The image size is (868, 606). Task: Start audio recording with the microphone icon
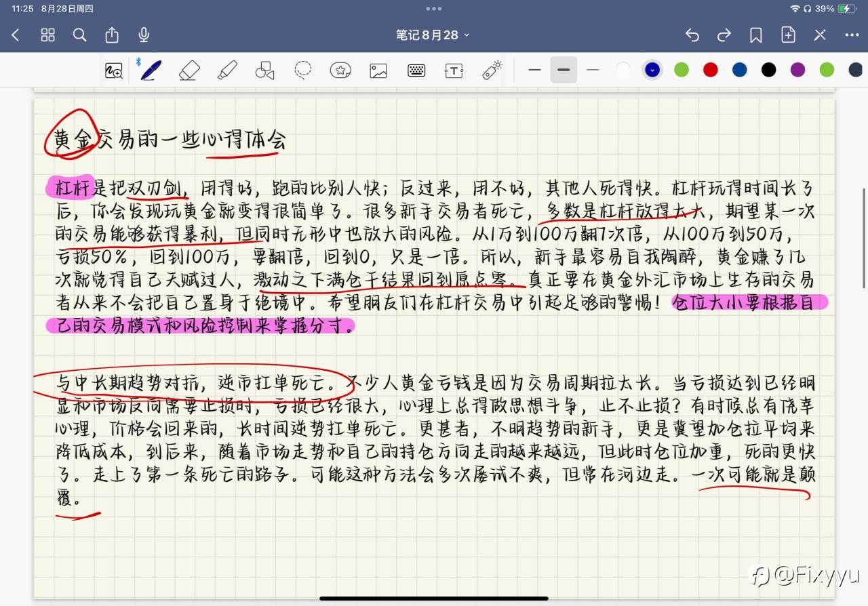(144, 35)
